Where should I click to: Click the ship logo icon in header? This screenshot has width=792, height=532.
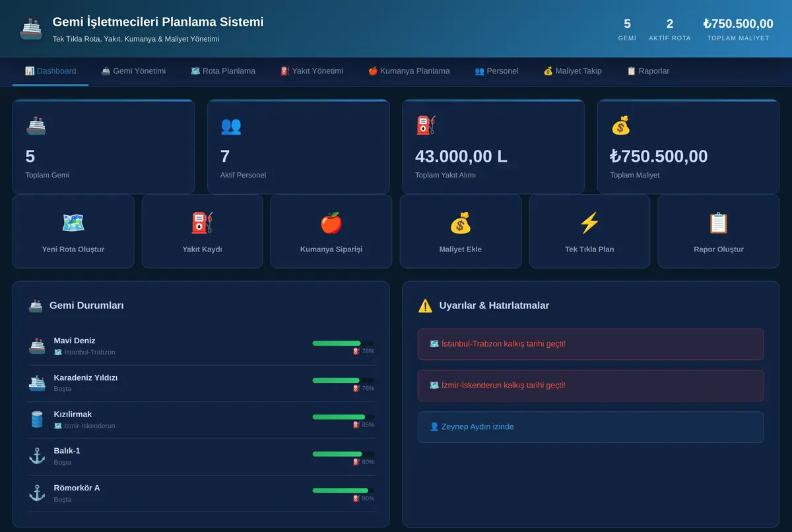point(31,29)
